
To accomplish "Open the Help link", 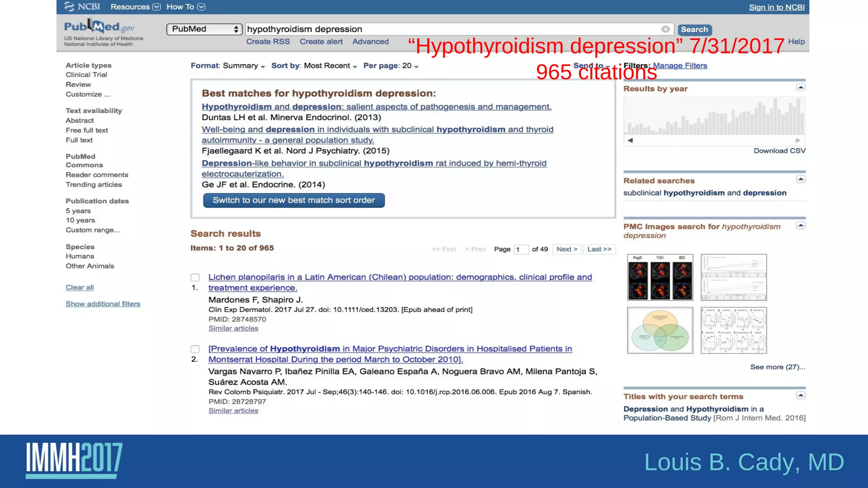I will click(796, 42).
